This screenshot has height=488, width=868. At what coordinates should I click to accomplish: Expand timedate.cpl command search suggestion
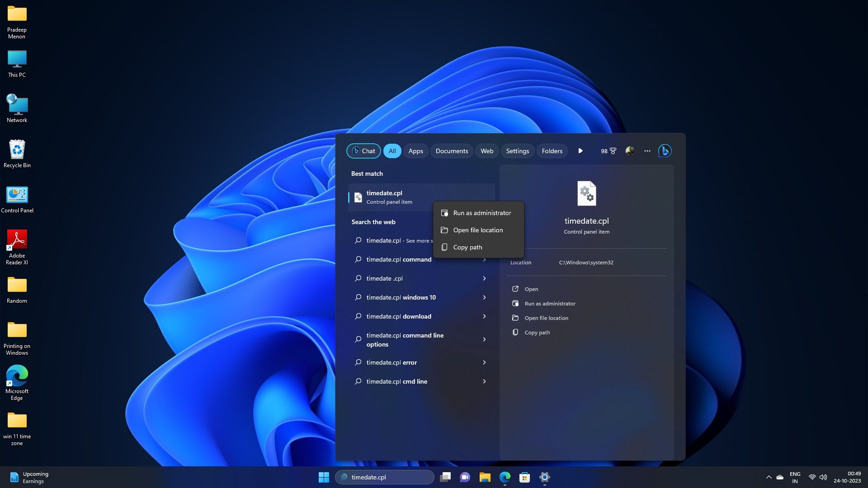(485, 259)
